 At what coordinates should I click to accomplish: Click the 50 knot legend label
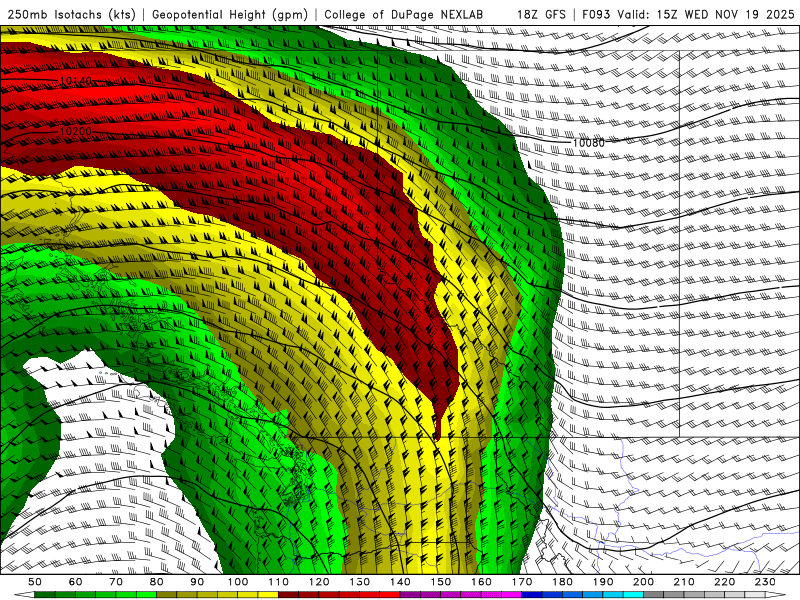tap(35, 582)
